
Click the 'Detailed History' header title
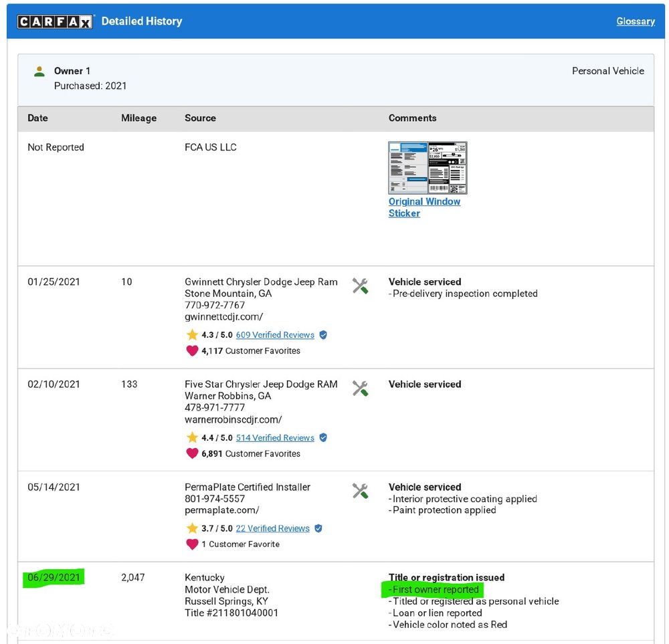pyautogui.click(x=142, y=21)
